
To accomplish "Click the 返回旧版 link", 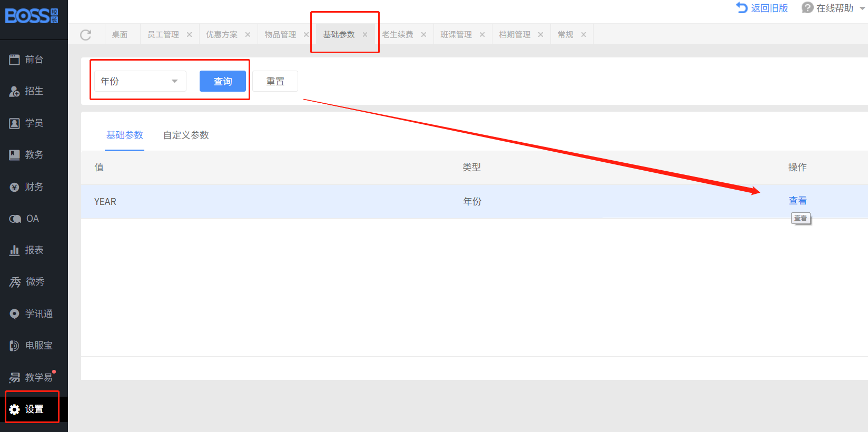I will [x=762, y=8].
